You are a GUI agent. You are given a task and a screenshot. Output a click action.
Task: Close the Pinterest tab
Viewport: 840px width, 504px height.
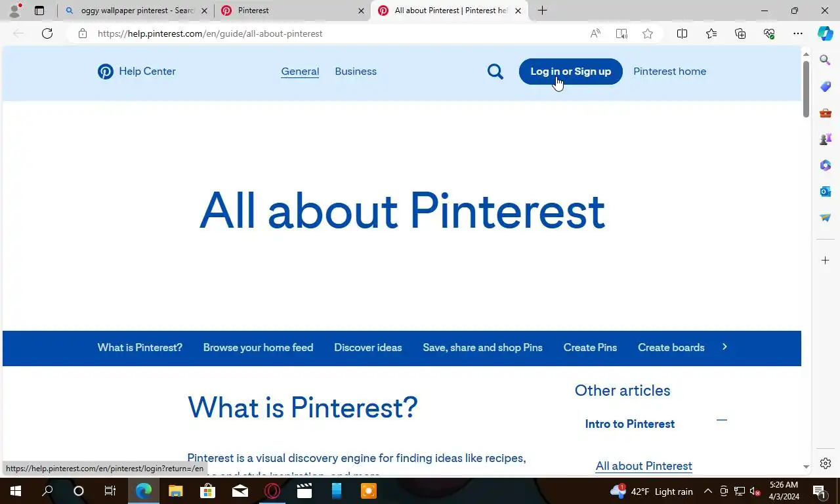(361, 10)
